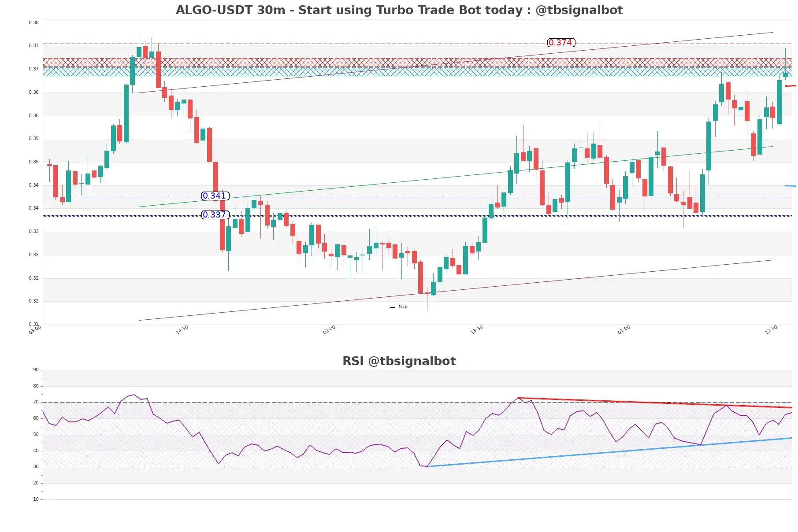Viewport: 798px width, 532px height.
Task: Click the red descending RSI trendline
Action: 655,403
